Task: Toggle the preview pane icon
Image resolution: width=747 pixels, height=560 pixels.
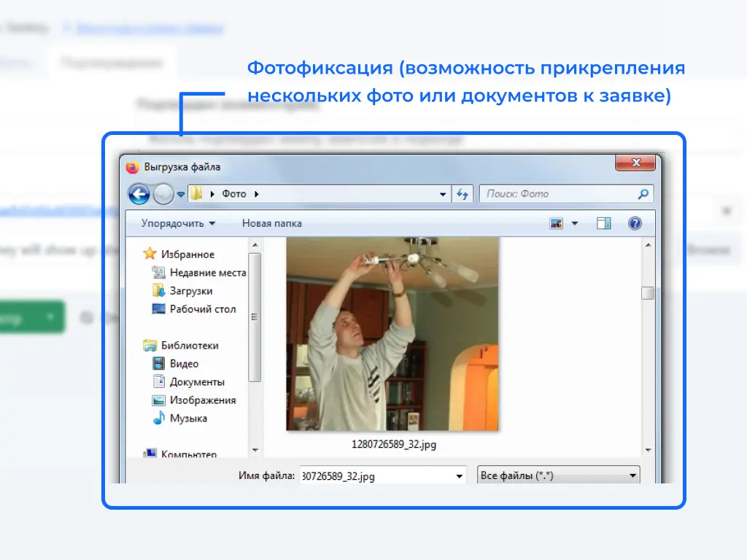Action: pyautogui.click(x=603, y=224)
